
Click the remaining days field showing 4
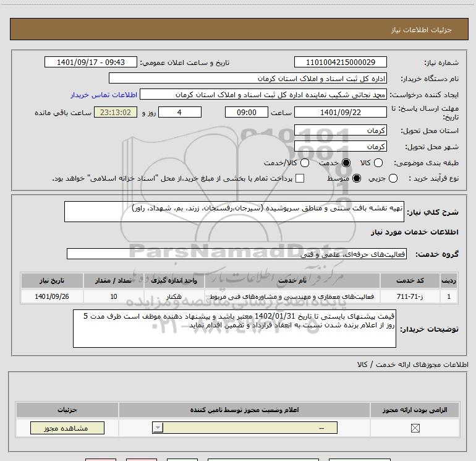180,112
